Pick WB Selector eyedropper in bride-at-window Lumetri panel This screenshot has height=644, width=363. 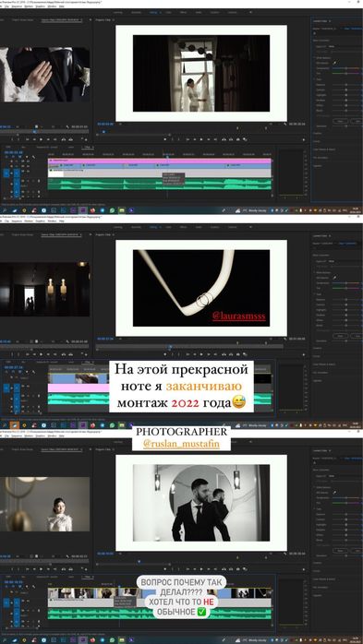point(334,63)
